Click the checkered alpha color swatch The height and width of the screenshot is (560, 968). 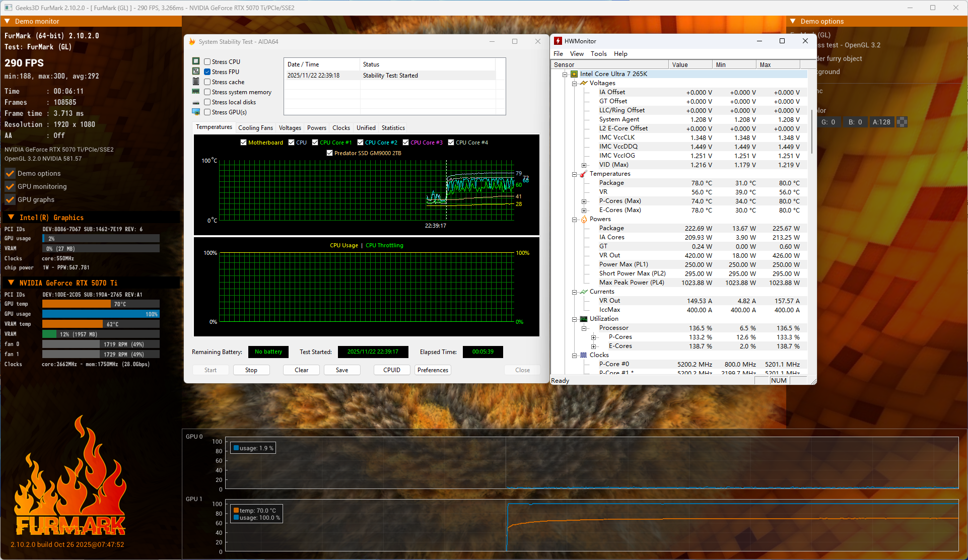[x=902, y=122]
